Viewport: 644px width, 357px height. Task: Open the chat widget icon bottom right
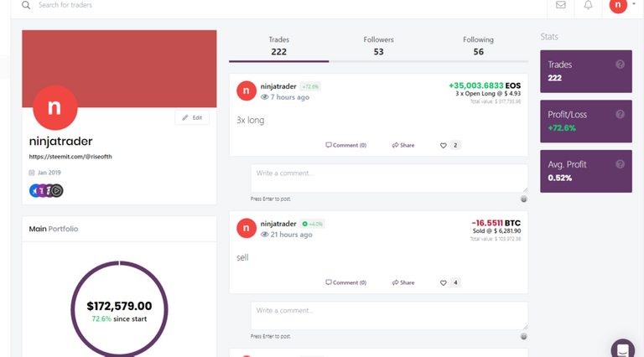coord(623,349)
